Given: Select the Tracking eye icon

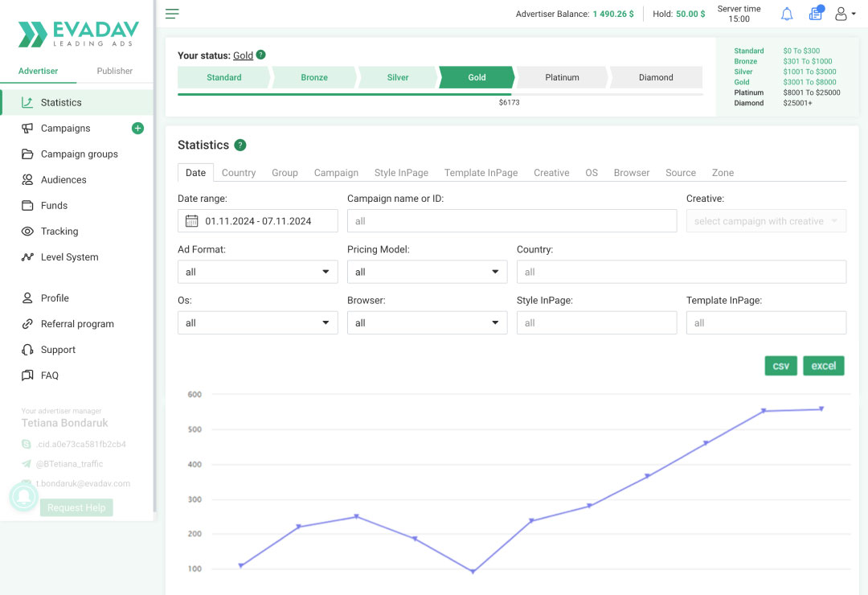Looking at the screenshot, I should [27, 231].
